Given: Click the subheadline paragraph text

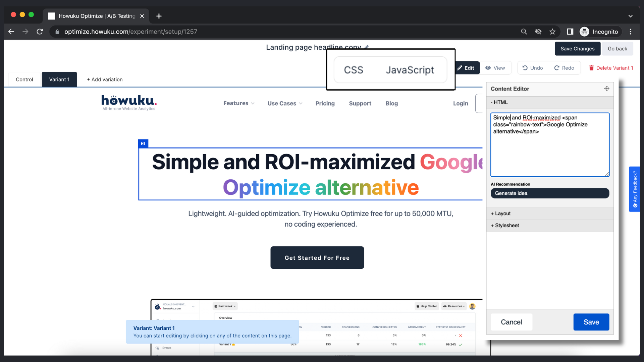Looking at the screenshot, I should [320, 219].
